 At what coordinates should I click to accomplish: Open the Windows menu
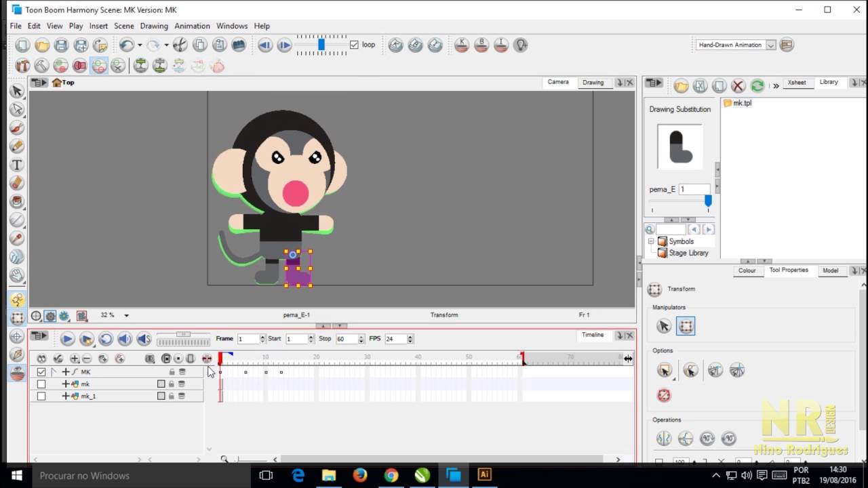232,26
